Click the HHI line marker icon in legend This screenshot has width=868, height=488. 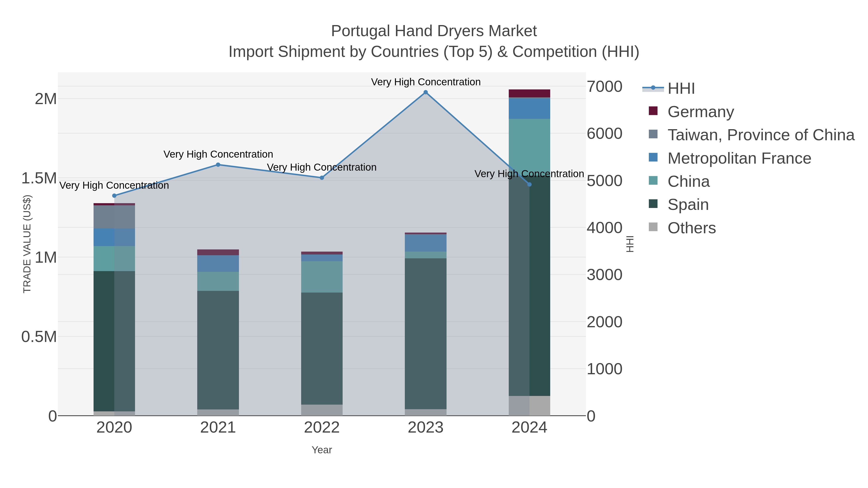653,88
